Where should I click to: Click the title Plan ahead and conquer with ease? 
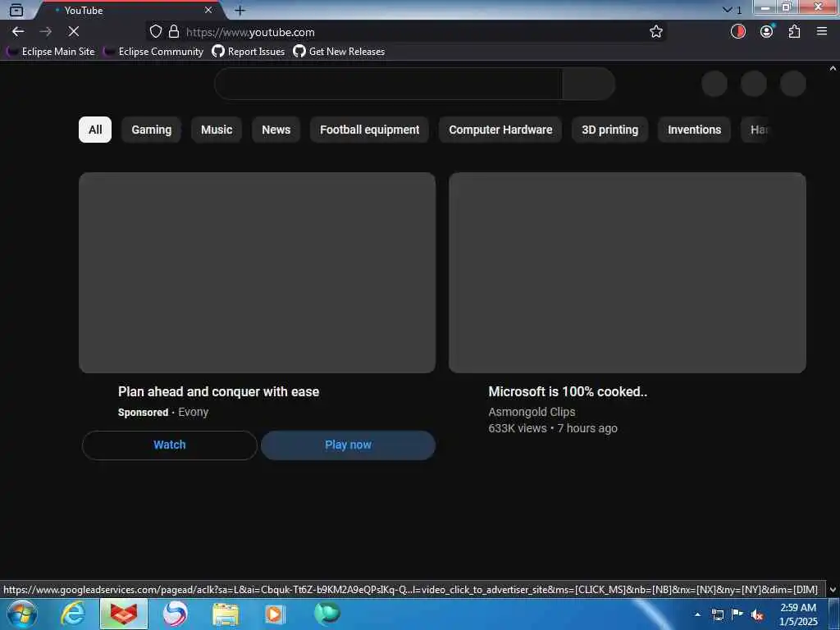point(218,391)
